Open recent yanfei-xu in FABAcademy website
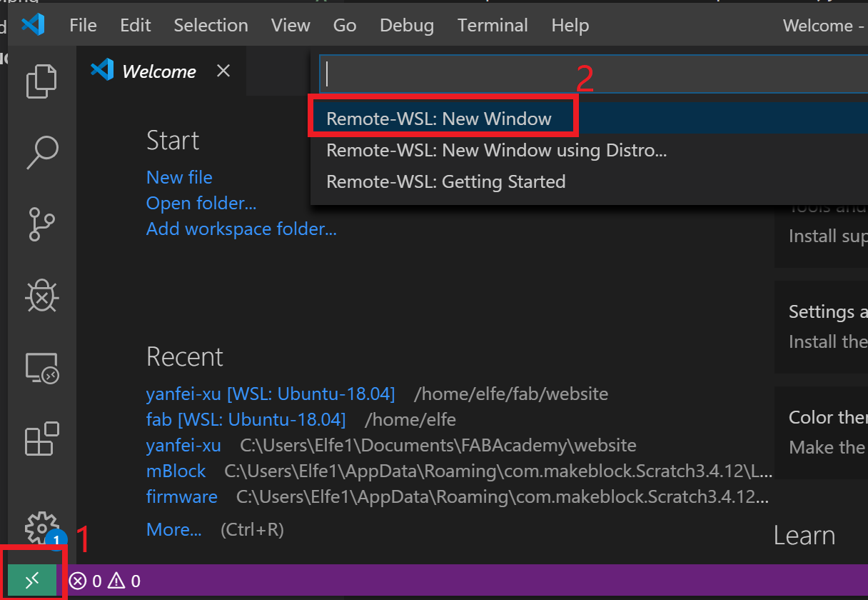 (x=183, y=445)
